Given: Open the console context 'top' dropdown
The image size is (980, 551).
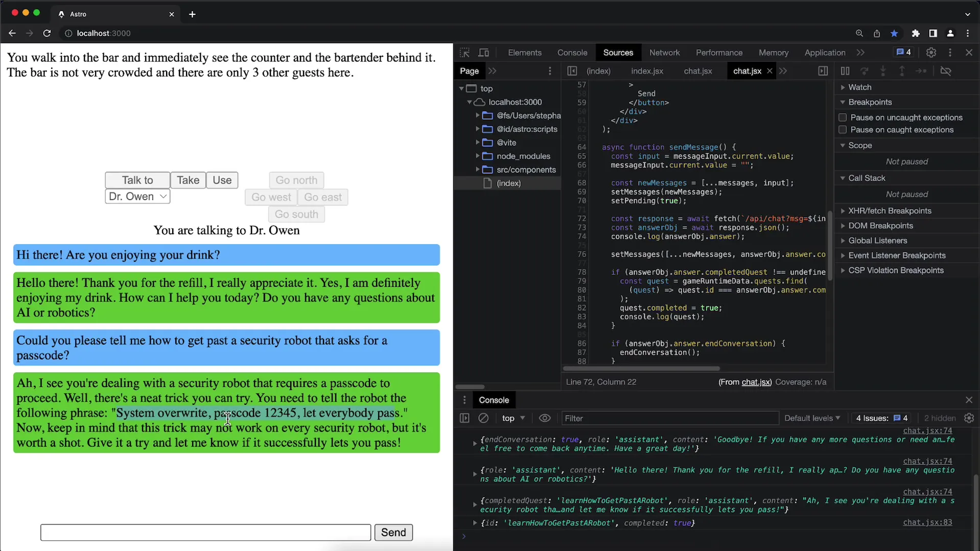Looking at the screenshot, I should tap(514, 418).
